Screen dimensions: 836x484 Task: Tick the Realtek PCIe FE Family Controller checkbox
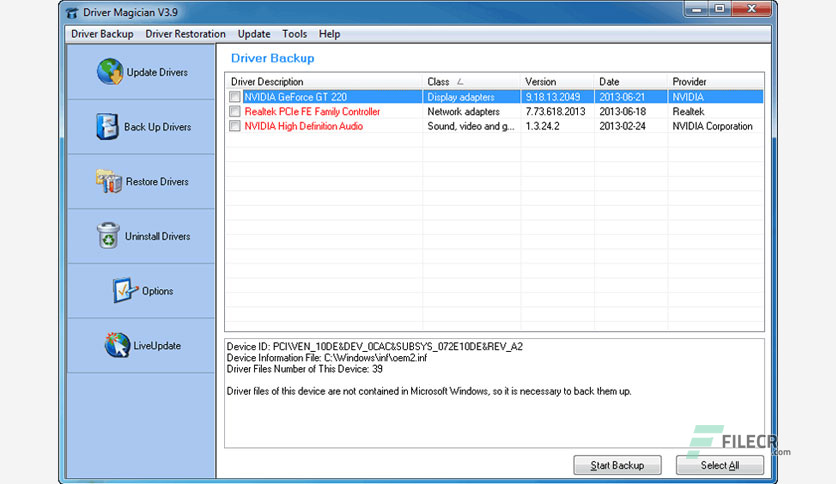(x=235, y=111)
